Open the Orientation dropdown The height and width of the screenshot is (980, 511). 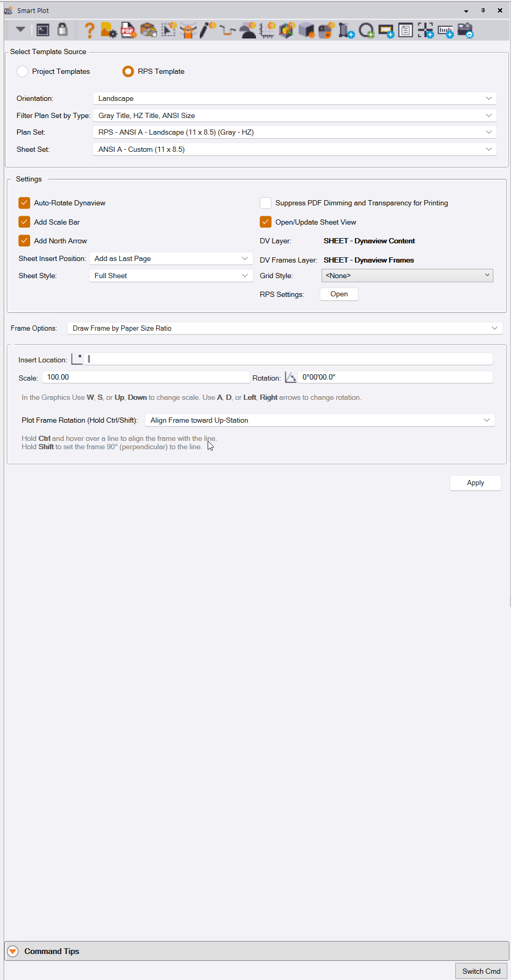click(294, 98)
